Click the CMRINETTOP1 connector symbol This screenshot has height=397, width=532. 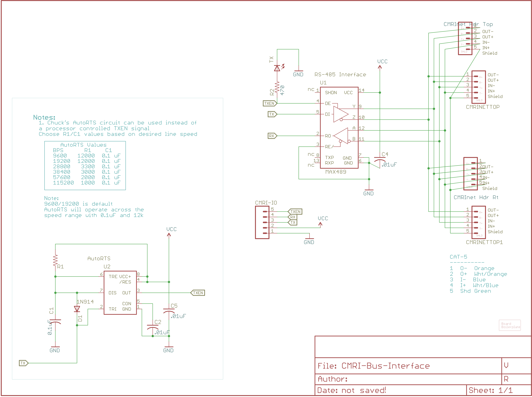click(479, 222)
